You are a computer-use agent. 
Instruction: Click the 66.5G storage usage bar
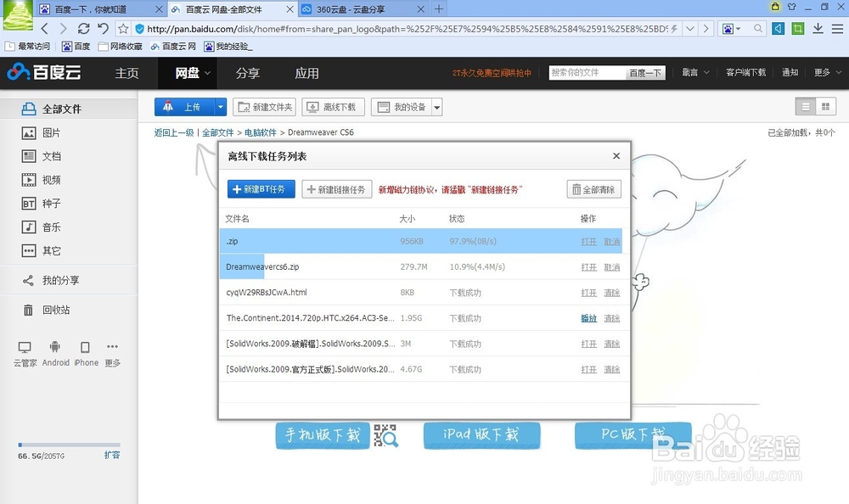[x=69, y=445]
